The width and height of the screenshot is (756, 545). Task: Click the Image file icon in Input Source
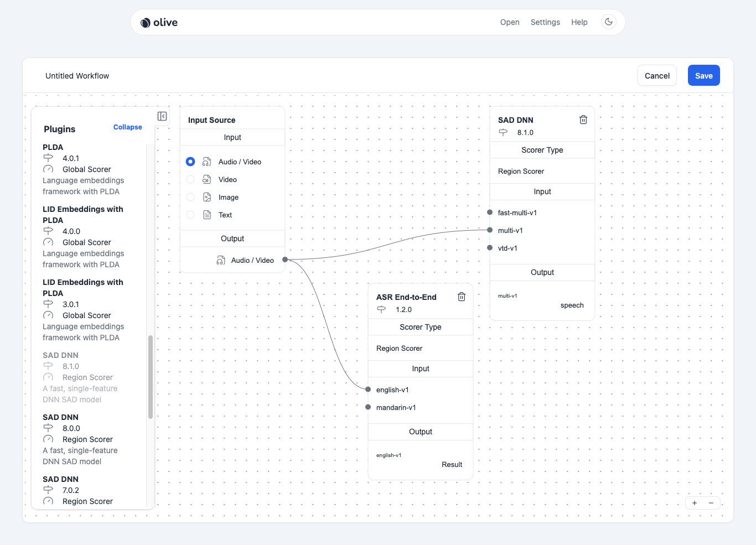click(206, 197)
